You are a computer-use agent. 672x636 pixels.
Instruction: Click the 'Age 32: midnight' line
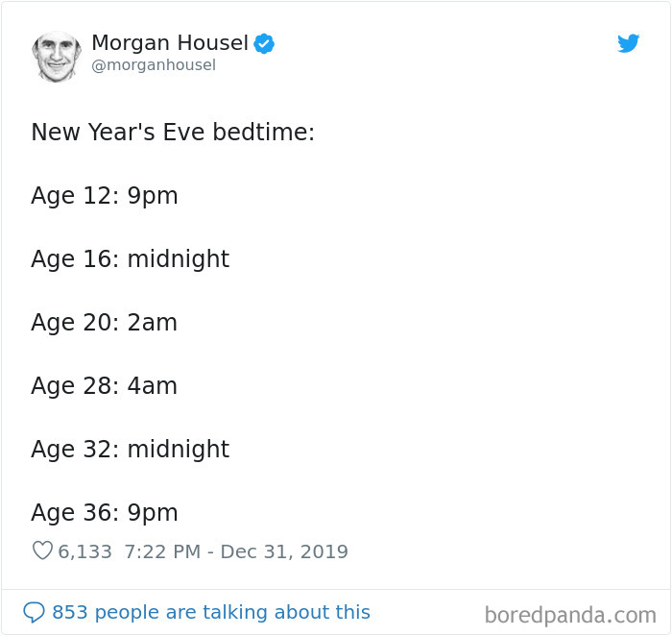click(x=131, y=450)
